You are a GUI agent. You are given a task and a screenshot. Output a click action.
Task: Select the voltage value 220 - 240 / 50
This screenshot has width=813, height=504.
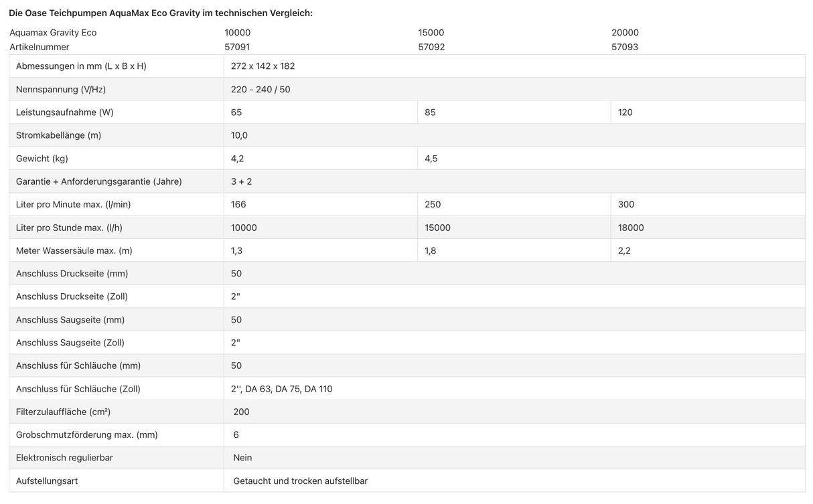click(261, 89)
